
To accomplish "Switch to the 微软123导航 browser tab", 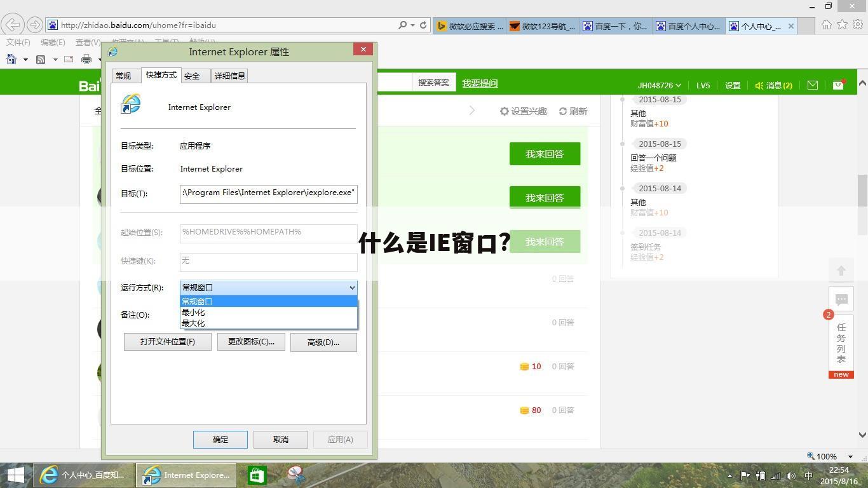I will 543,26.
